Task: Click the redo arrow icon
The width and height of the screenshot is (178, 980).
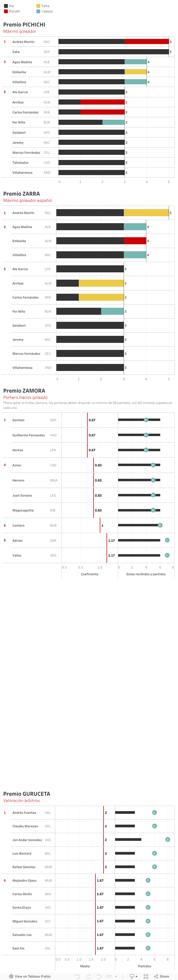Action: 88,976
